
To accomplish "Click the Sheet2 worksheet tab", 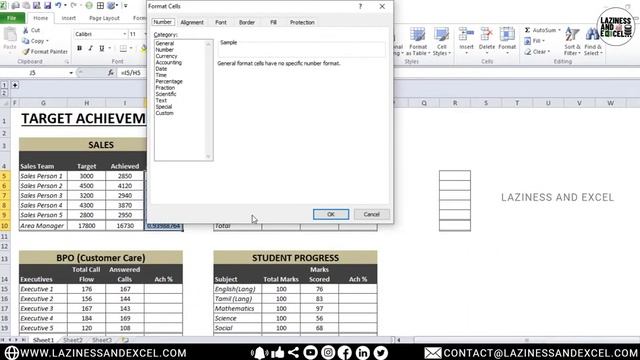I will (73, 340).
